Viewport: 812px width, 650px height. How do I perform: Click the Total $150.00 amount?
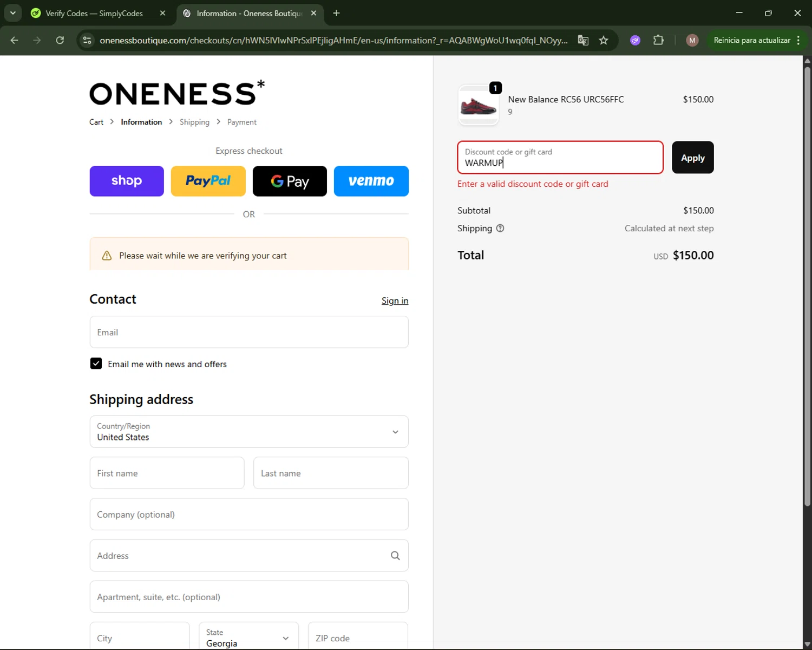(693, 255)
